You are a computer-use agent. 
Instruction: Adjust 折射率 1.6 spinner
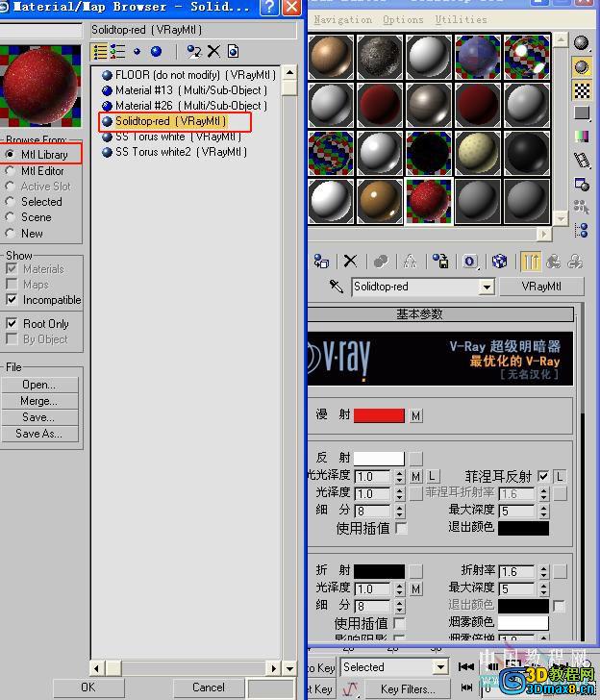point(544,572)
